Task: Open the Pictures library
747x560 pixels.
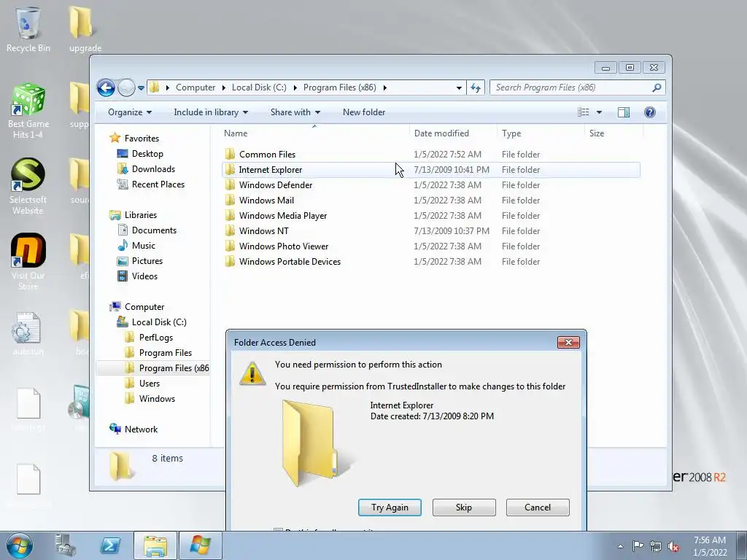Action: click(x=147, y=261)
